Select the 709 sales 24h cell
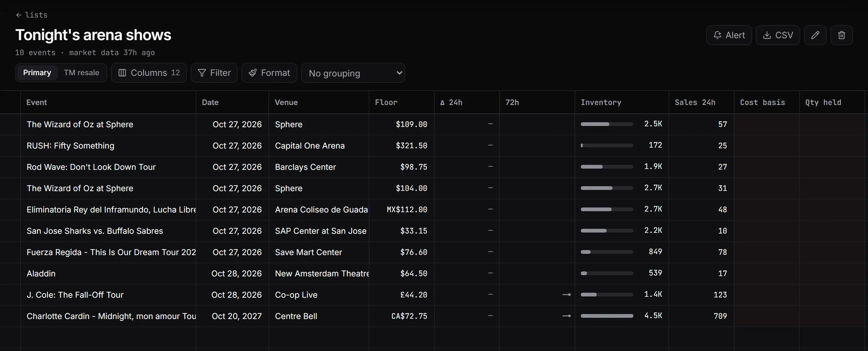The width and height of the screenshot is (868, 351). 701,316
